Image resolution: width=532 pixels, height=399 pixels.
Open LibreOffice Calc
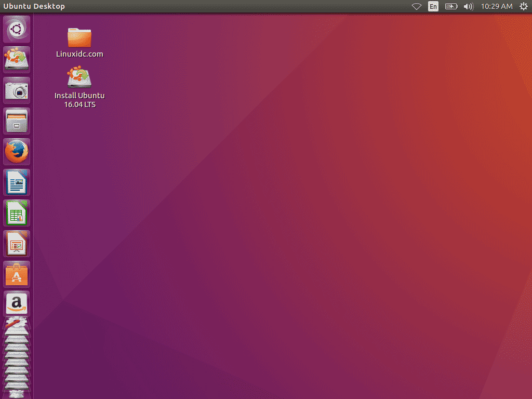[16, 213]
